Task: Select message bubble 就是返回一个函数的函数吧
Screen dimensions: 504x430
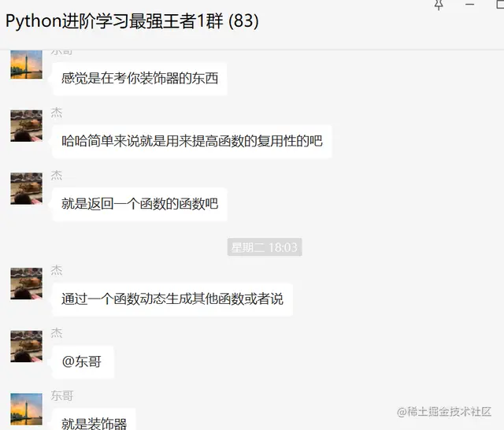Action: 140,204
